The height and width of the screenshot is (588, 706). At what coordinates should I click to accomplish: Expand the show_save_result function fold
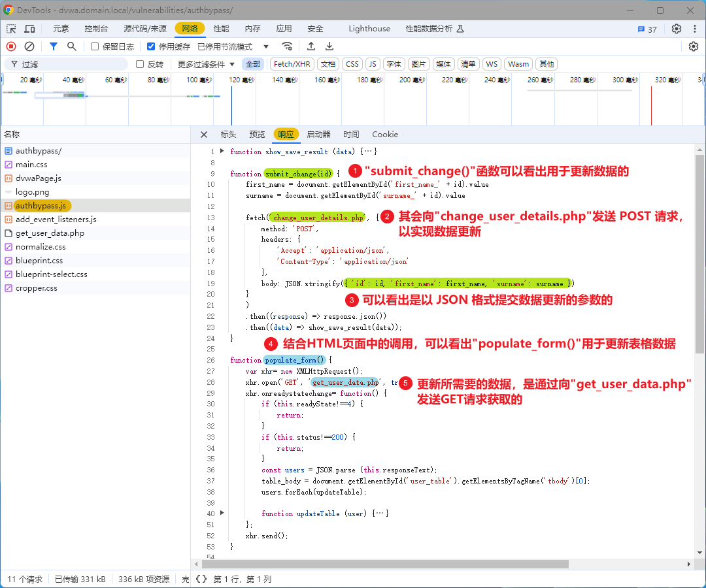pyautogui.click(x=222, y=151)
